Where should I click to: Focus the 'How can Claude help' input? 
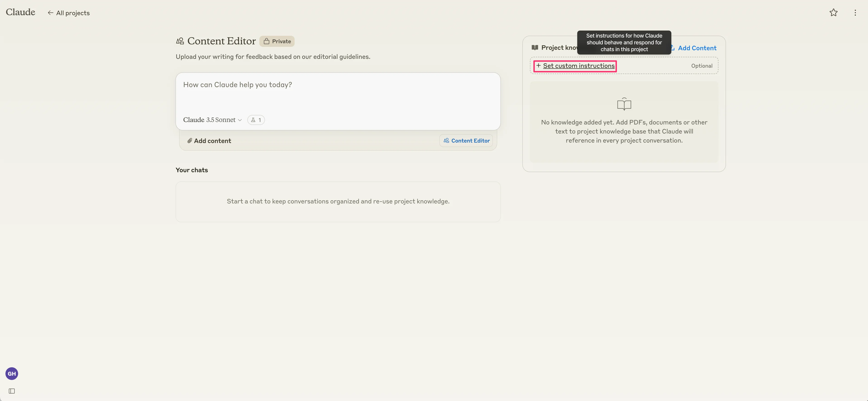338,91
